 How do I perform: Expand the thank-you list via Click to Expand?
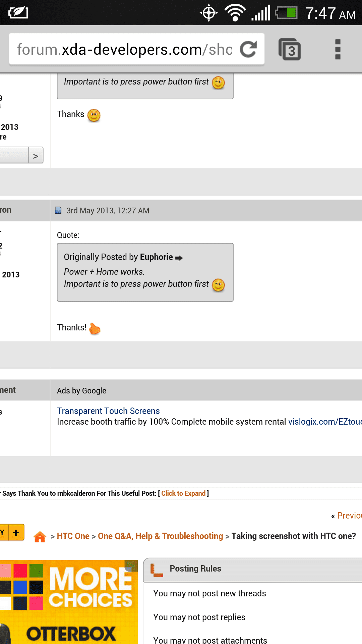tap(183, 493)
